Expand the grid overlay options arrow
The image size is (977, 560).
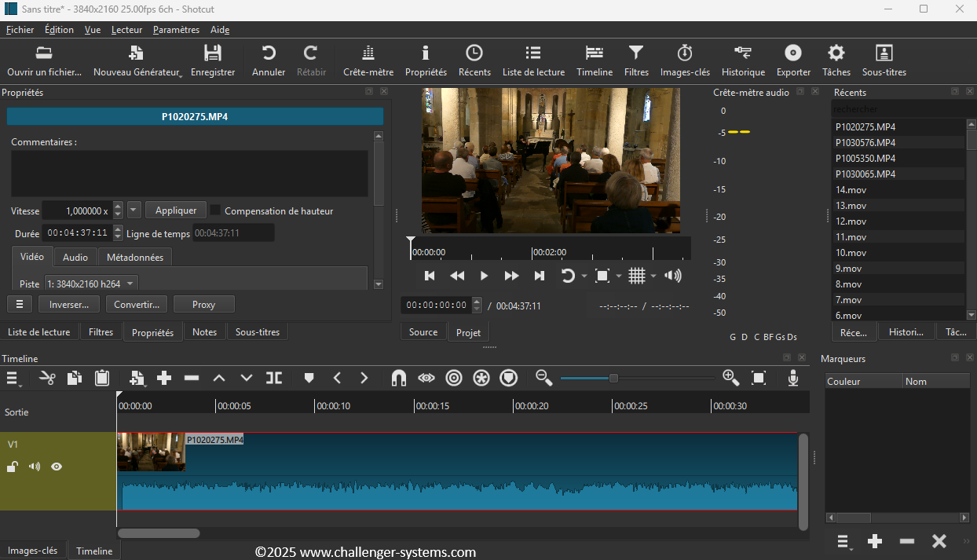pyautogui.click(x=653, y=276)
